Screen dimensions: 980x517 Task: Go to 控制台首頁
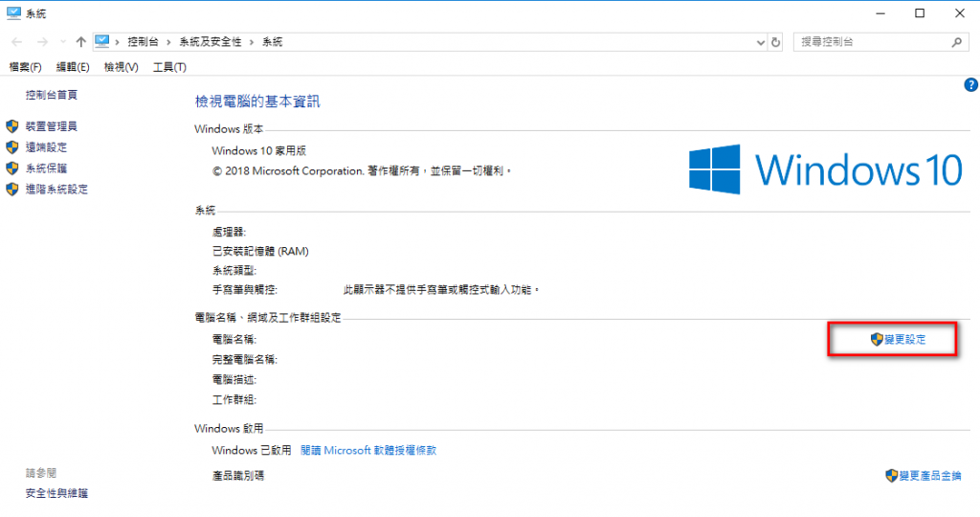tap(52, 95)
